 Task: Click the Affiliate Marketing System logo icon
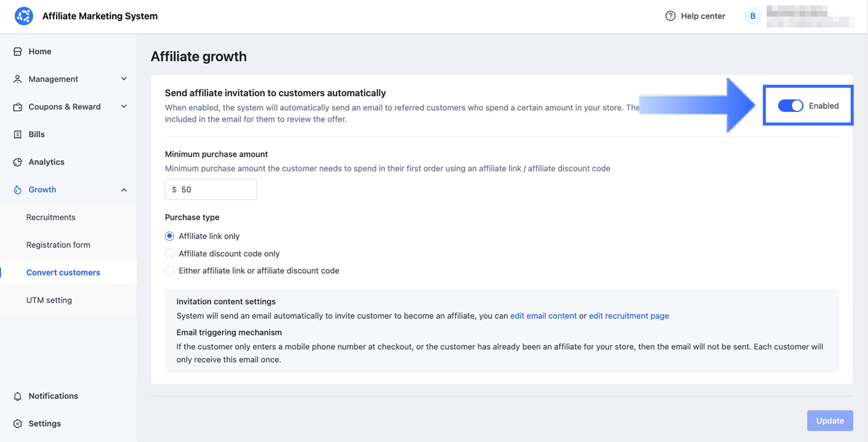[24, 16]
